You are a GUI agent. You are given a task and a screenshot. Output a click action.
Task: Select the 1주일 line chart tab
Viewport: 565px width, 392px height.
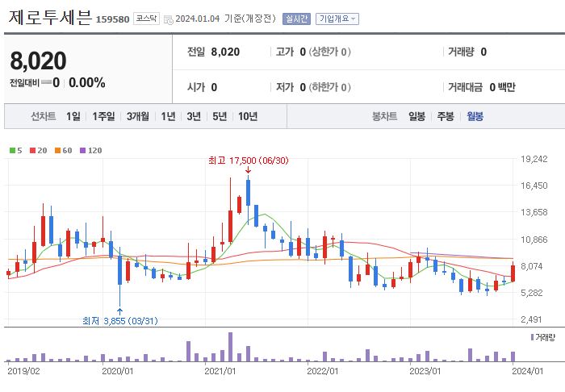click(x=103, y=116)
